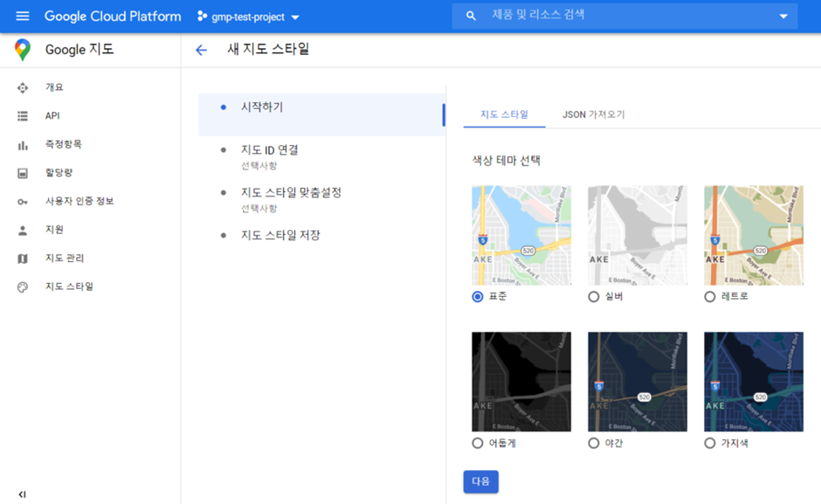Click the 다음 button
Screen dimensions: 821x504
[x=480, y=481]
